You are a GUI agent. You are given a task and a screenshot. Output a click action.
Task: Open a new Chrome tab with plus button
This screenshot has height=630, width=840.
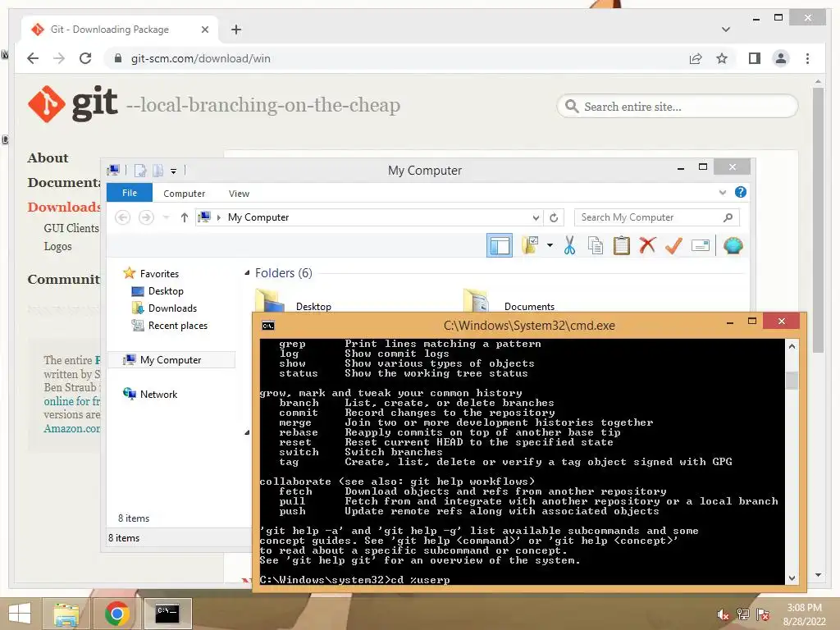(x=236, y=30)
